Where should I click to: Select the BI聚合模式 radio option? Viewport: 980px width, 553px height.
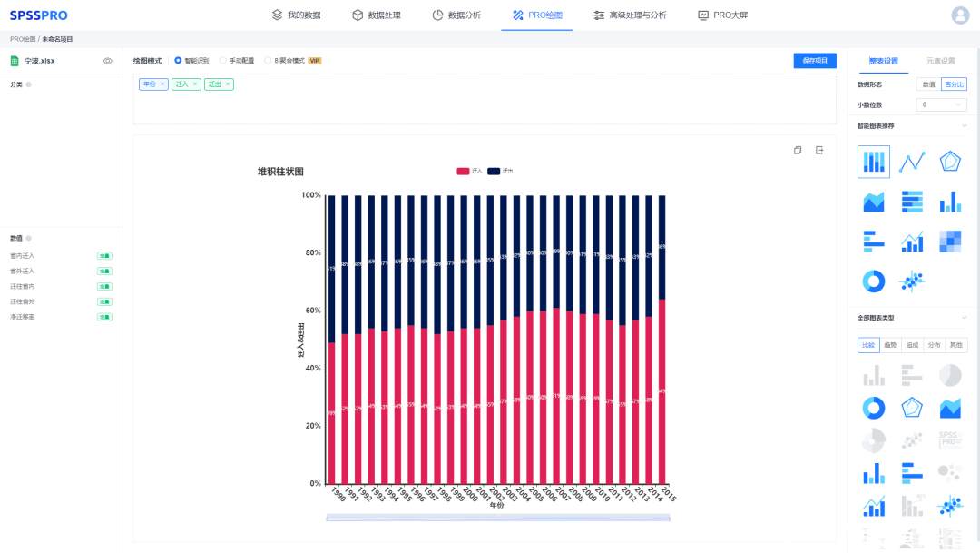pyautogui.click(x=268, y=61)
